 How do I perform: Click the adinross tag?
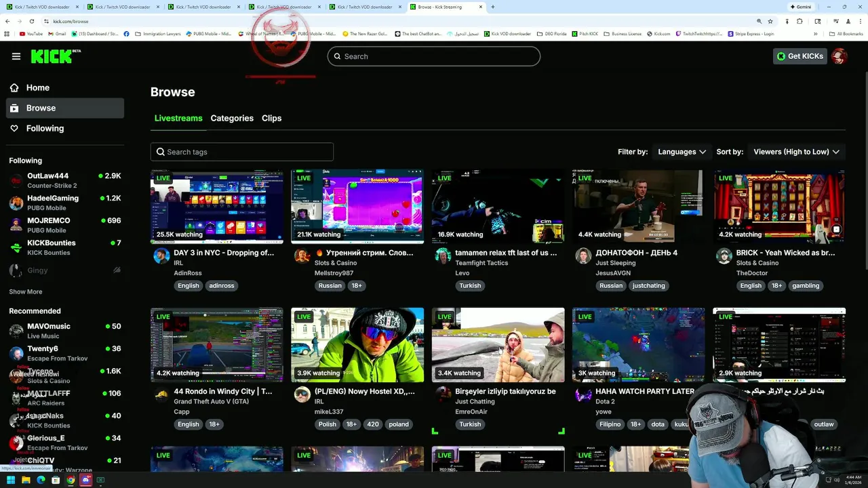tap(222, 285)
